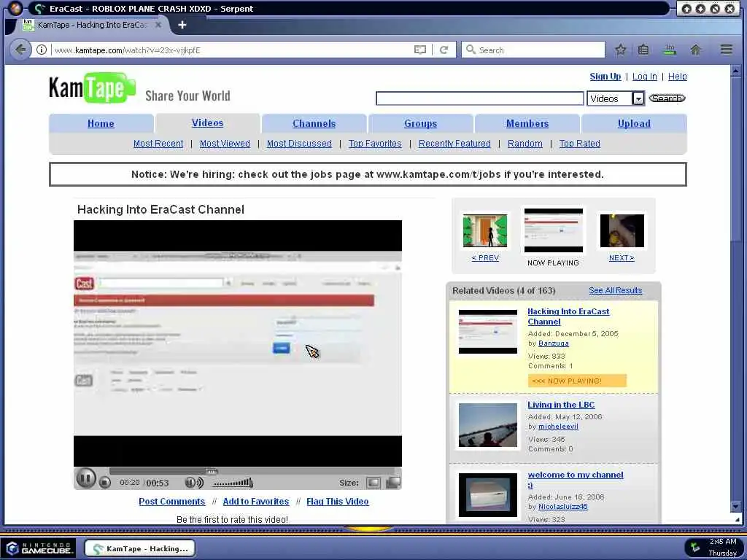Click the browser Search box

tap(533, 50)
